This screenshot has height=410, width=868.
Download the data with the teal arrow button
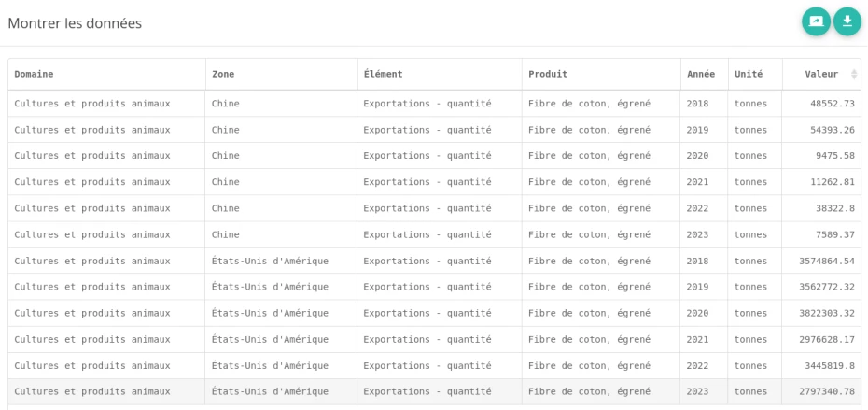pyautogui.click(x=847, y=21)
